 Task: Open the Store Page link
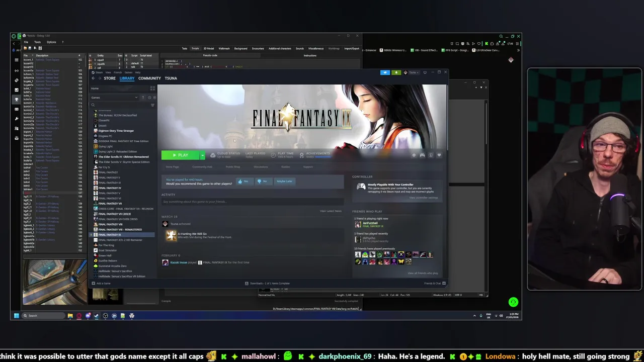[172, 167]
